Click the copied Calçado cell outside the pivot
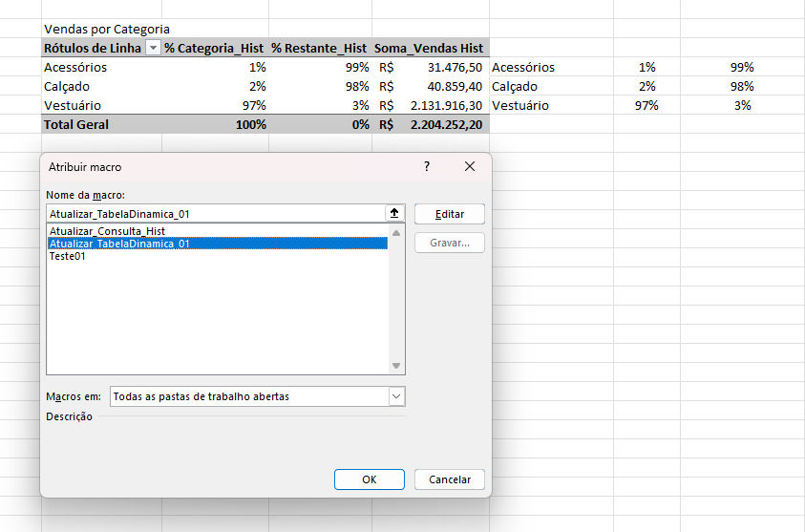The image size is (805, 532). [x=551, y=86]
